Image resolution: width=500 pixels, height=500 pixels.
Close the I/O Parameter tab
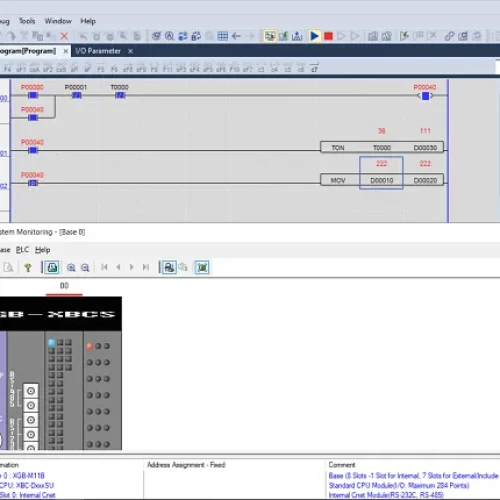130,51
